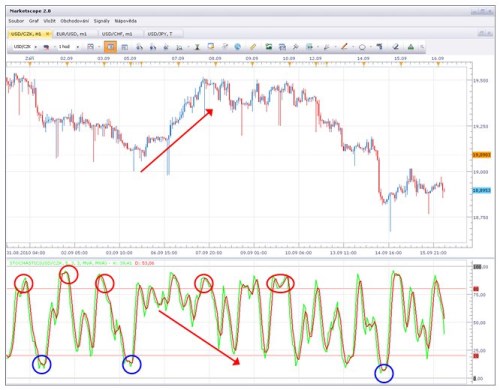The height and width of the screenshot is (390, 500).
Task: Select the ellipse shape drawing tool
Action: click(362, 47)
